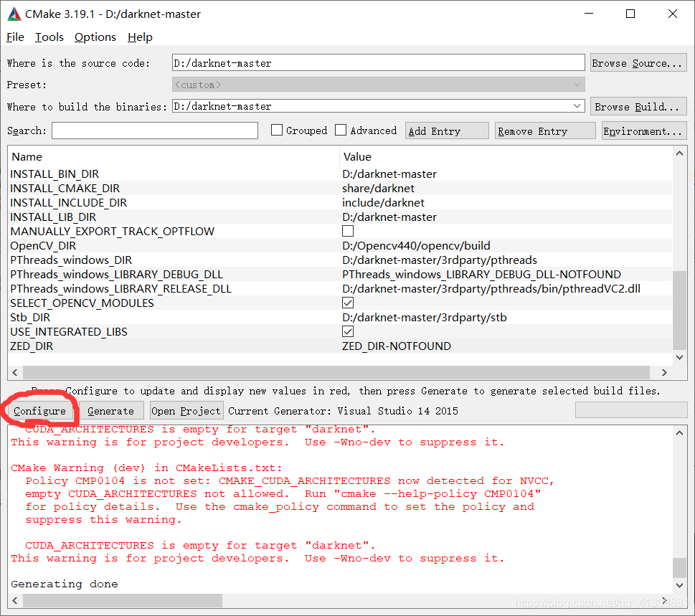Image resolution: width=695 pixels, height=616 pixels.
Task: Click the Generate button
Action: pos(110,411)
